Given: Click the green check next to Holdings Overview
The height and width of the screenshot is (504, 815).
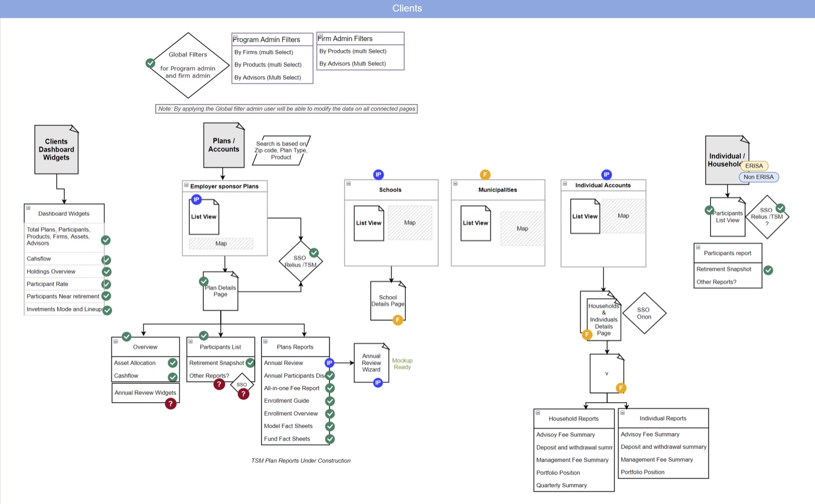Looking at the screenshot, I should (107, 272).
